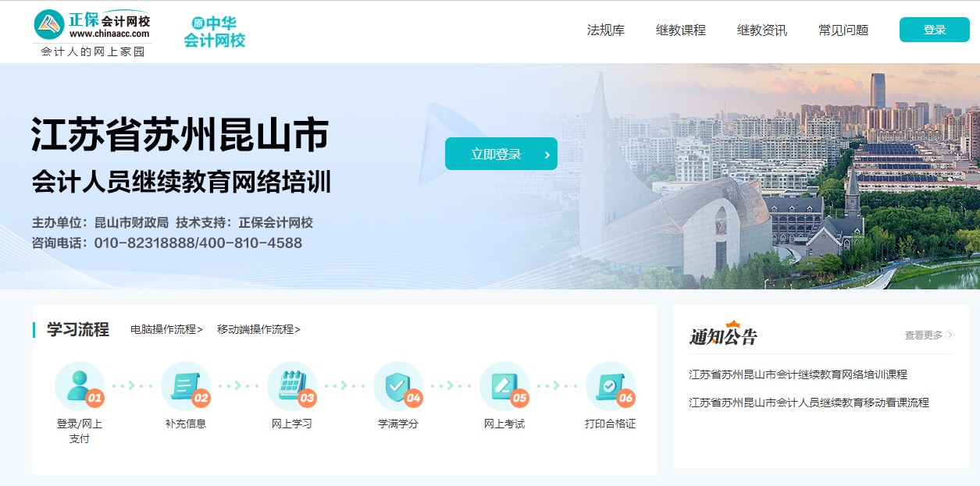Open notice 江苏省苏州昆山市会计人员继续教育移动看课流程

[809, 403]
